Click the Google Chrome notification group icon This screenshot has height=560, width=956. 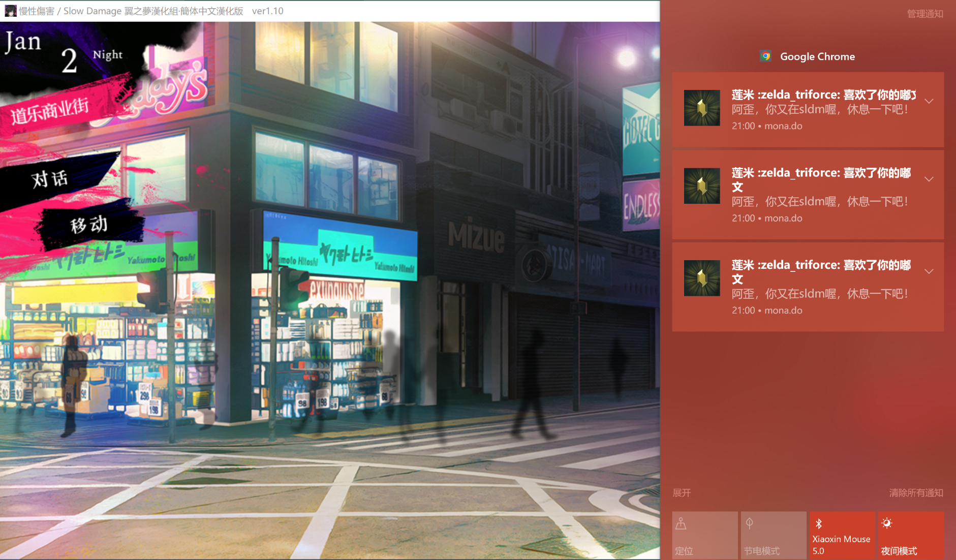pos(765,56)
